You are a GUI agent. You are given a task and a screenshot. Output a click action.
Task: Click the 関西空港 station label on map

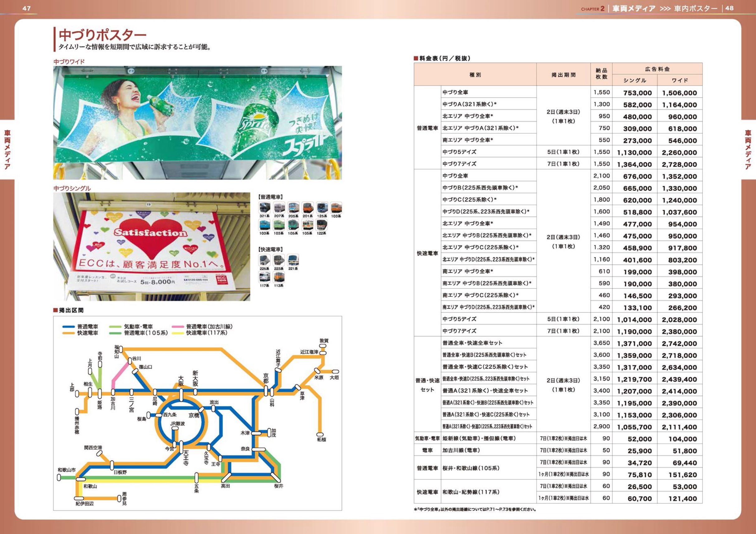pos(93,447)
